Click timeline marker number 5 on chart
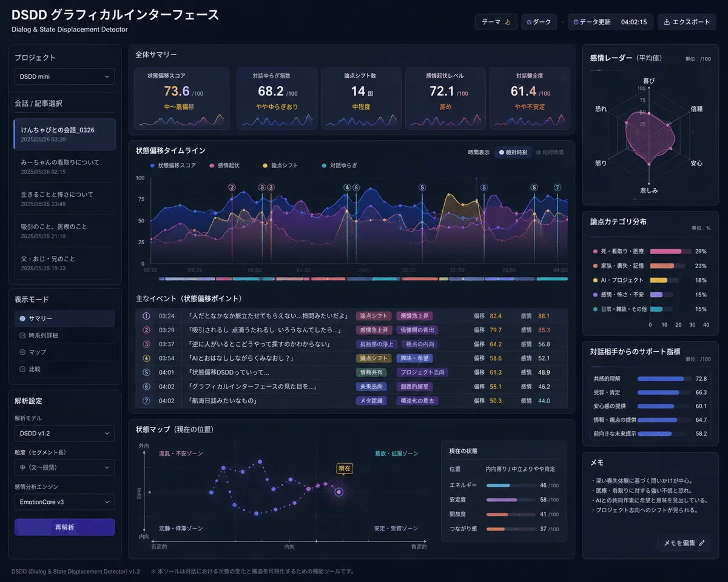Viewport: 728px width, 582px height. [422, 187]
